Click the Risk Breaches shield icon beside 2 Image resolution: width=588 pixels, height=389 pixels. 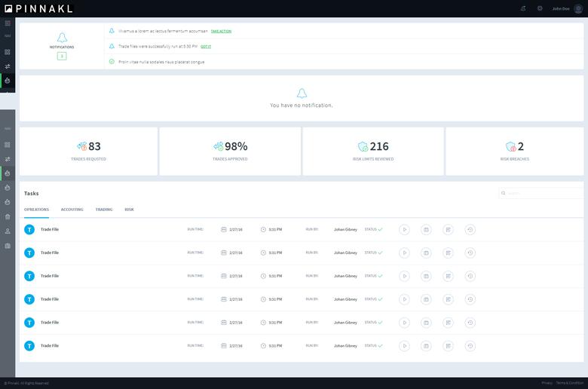pos(511,146)
